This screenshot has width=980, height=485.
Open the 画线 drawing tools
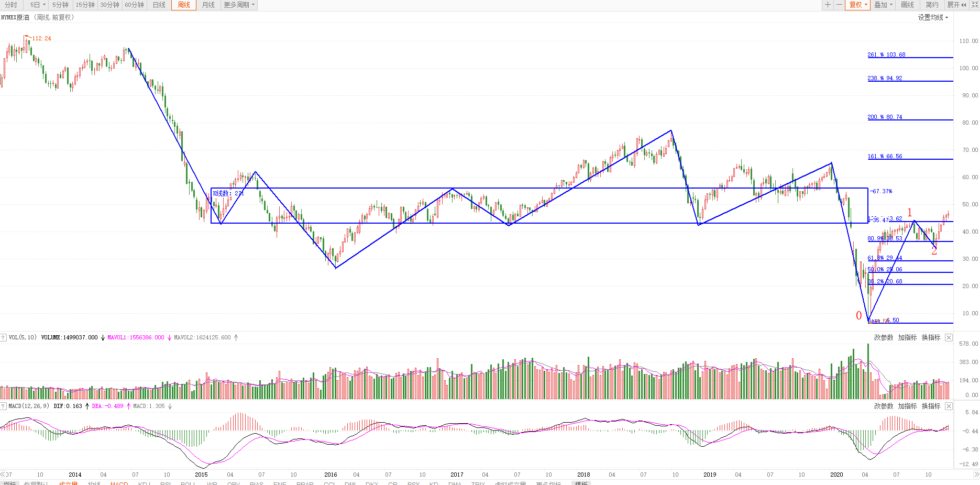pyautogui.click(x=908, y=5)
